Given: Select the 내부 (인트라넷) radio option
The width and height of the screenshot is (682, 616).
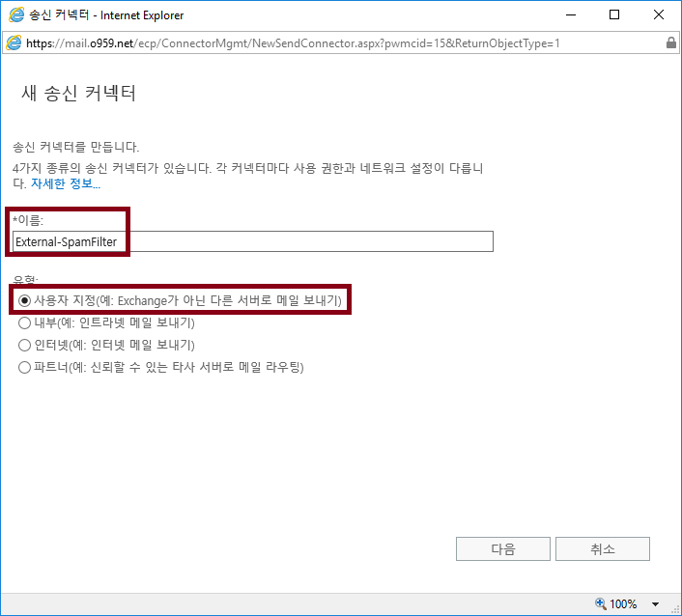Looking at the screenshot, I should [24, 322].
